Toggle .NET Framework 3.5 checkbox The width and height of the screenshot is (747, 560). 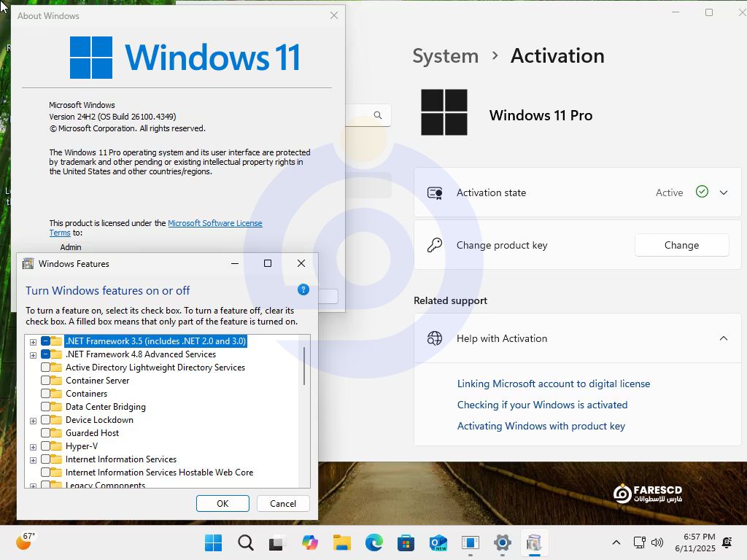click(45, 341)
